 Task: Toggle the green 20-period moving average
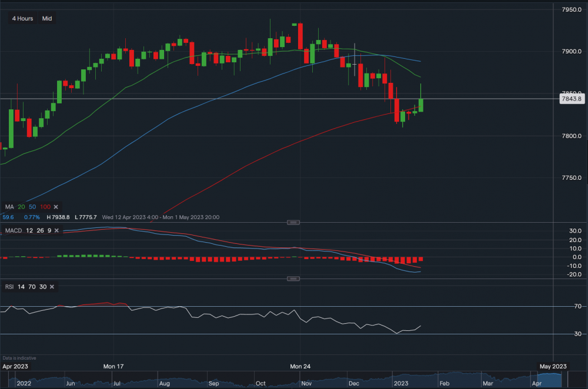[x=21, y=207]
